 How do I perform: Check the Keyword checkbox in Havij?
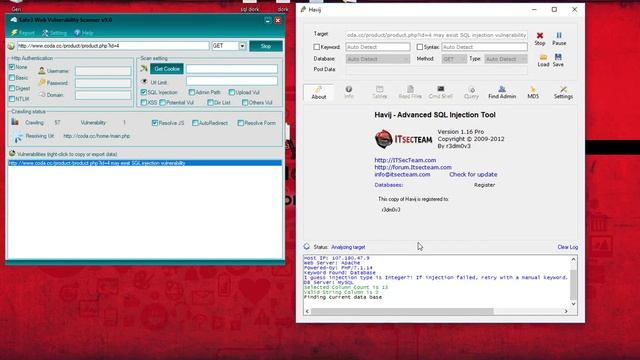point(316,47)
